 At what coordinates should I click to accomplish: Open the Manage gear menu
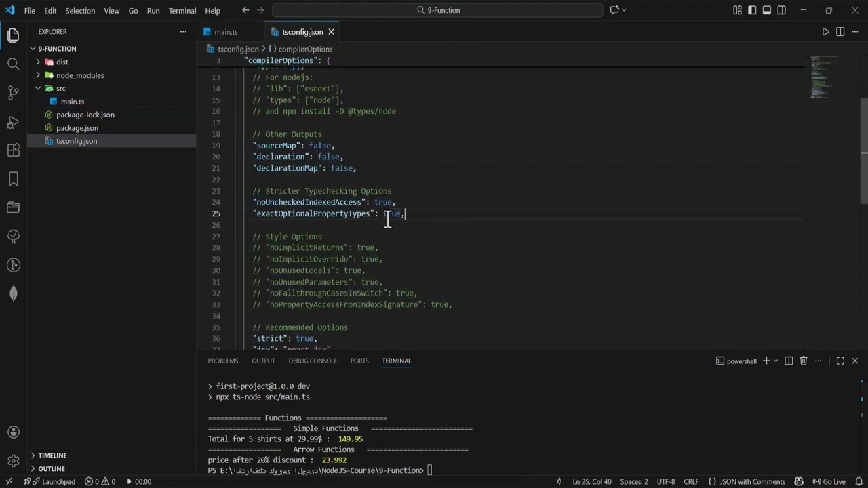(x=13, y=462)
